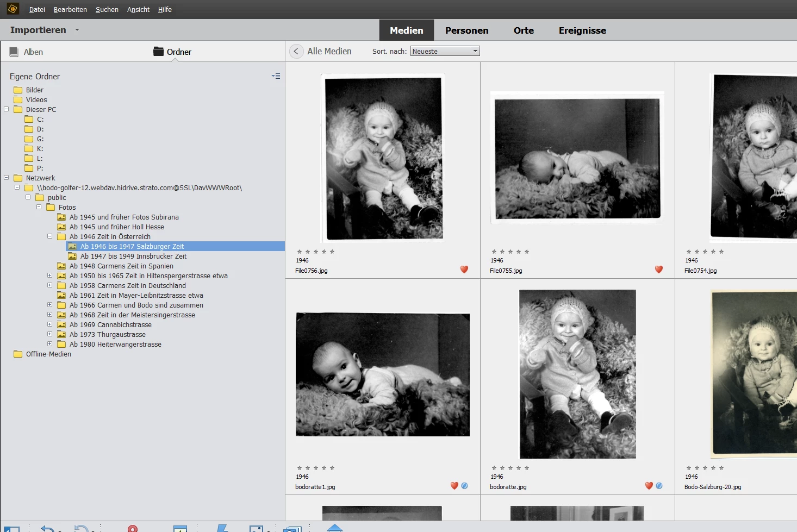The width and height of the screenshot is (797, 532).
Task: Click the Elements Organizer logo icon
Action: 13,9
